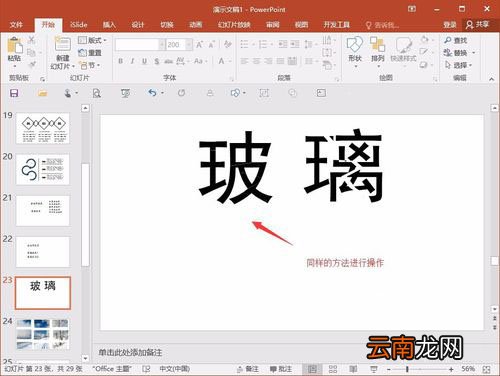Screen dimensions: 500x376
Task: Click the Paste (粘贴) icon
Action: click(14, 46)
